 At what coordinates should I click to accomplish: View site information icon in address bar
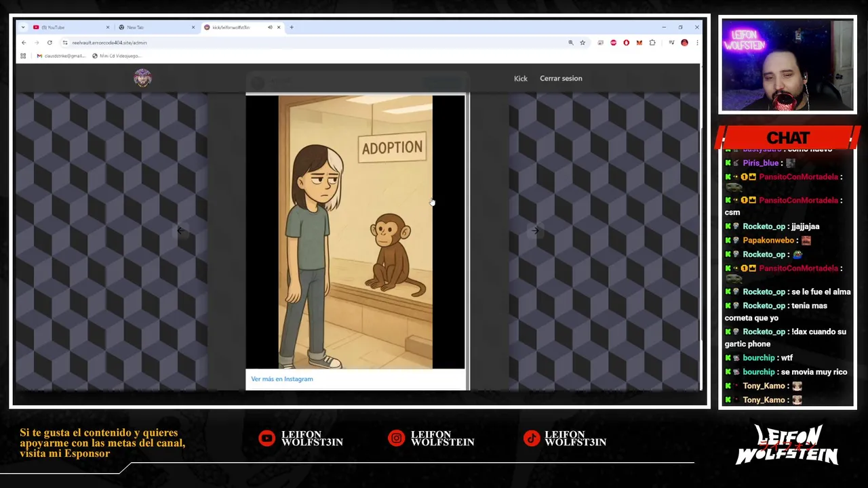tap(65, 43)
